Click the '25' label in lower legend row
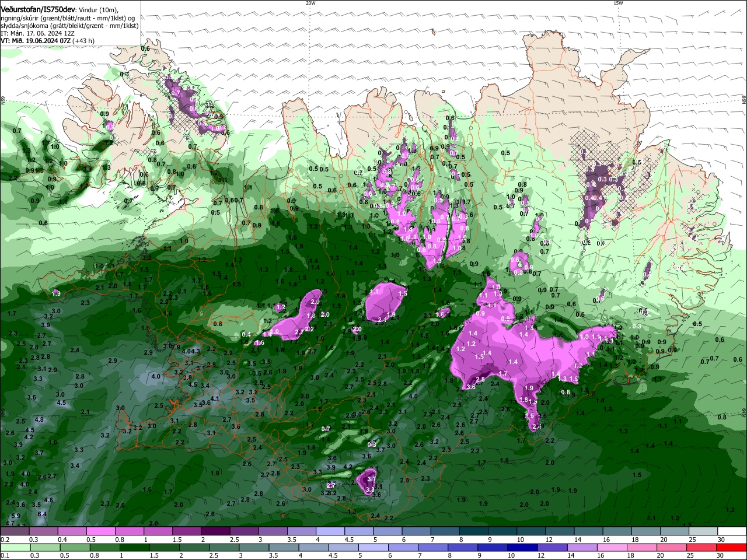 coord(690,555)
